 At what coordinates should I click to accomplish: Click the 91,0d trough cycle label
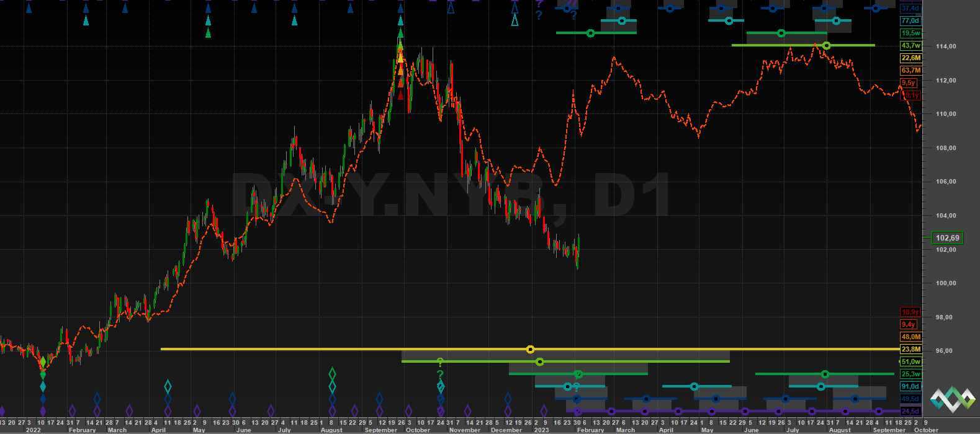point(910,386)
